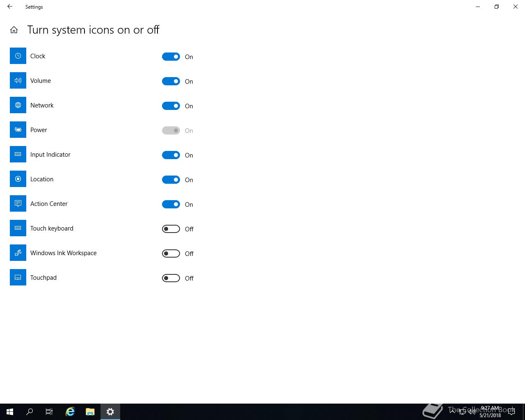Open taskbar Search magnifier

click(x=30, y=412)
